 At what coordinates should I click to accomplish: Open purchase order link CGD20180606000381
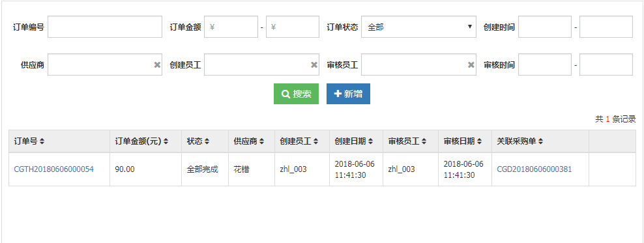pos(534,169)
